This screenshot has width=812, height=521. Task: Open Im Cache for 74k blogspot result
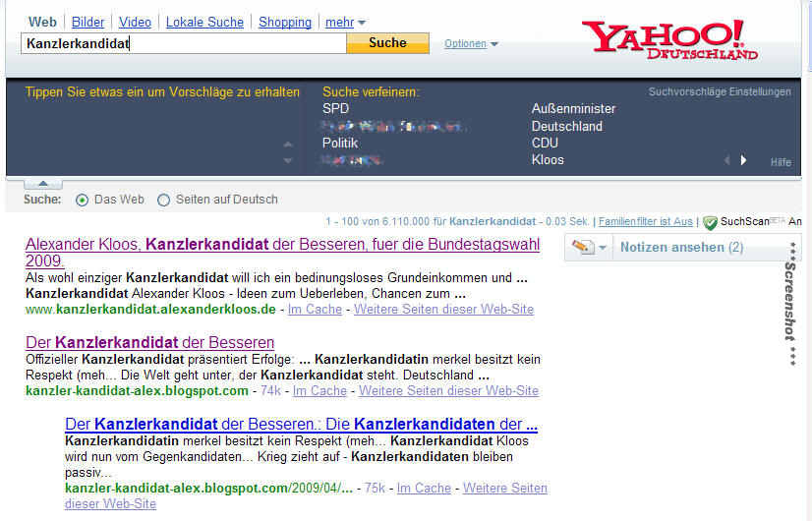319,391
